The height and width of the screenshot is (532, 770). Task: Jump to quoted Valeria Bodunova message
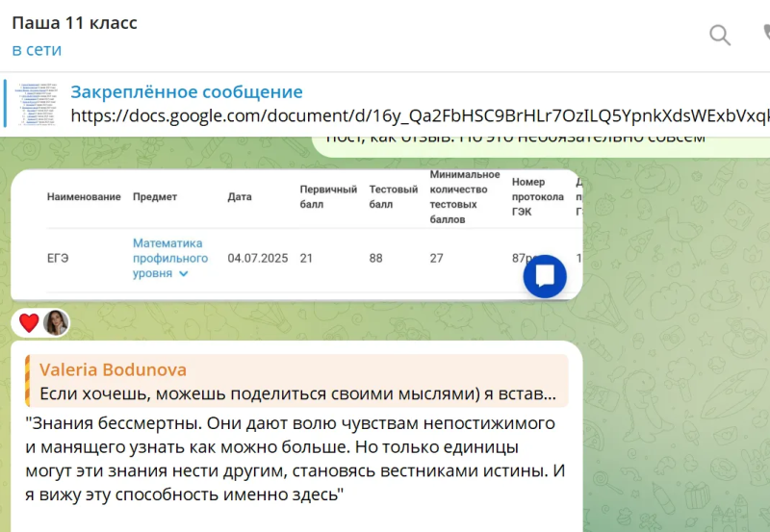click(x=296, y=381)
